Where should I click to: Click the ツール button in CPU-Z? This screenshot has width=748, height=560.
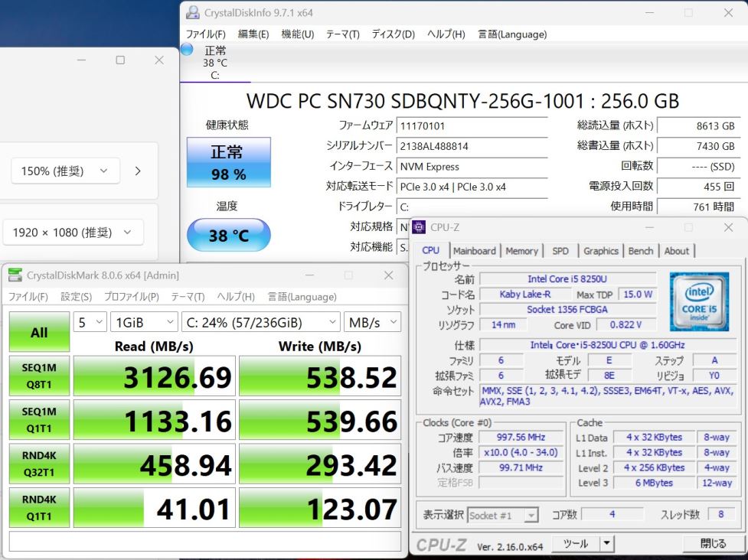(575, 543)
